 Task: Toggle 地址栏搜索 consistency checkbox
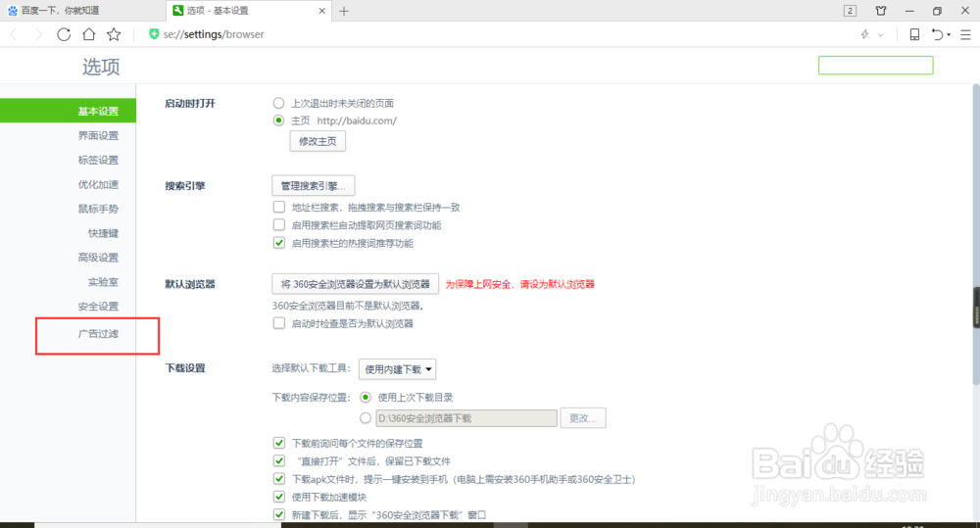(279, 207)
